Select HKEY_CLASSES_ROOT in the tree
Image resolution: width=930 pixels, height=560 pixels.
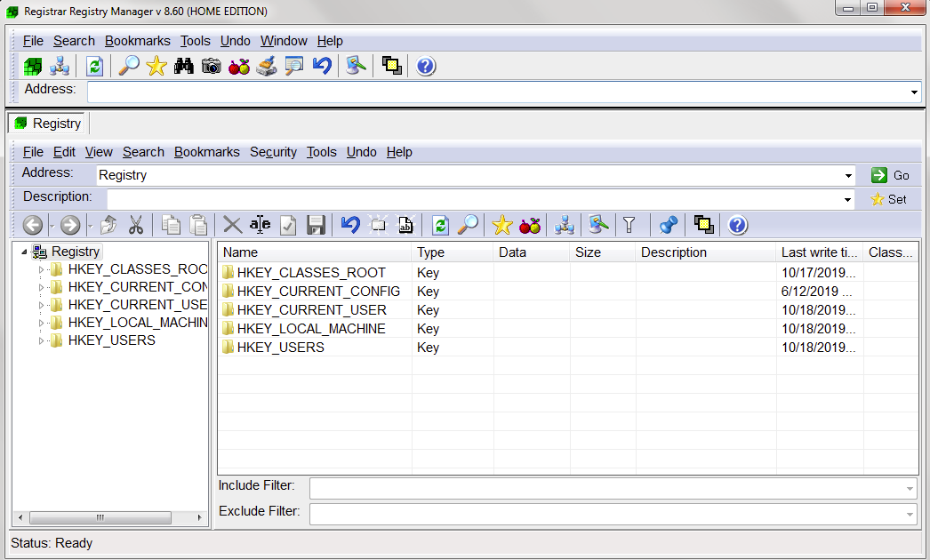pyautogui.click(x=138, y=269)
